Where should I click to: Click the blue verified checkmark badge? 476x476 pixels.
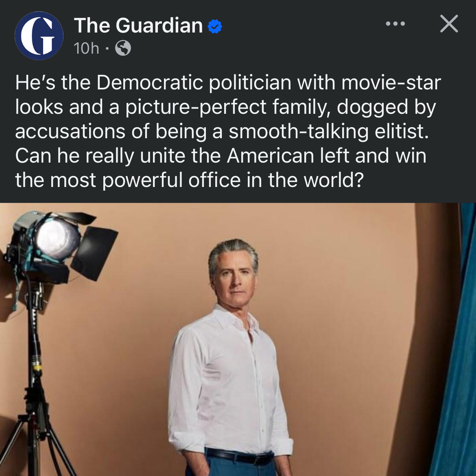click(x=215, y=26)
